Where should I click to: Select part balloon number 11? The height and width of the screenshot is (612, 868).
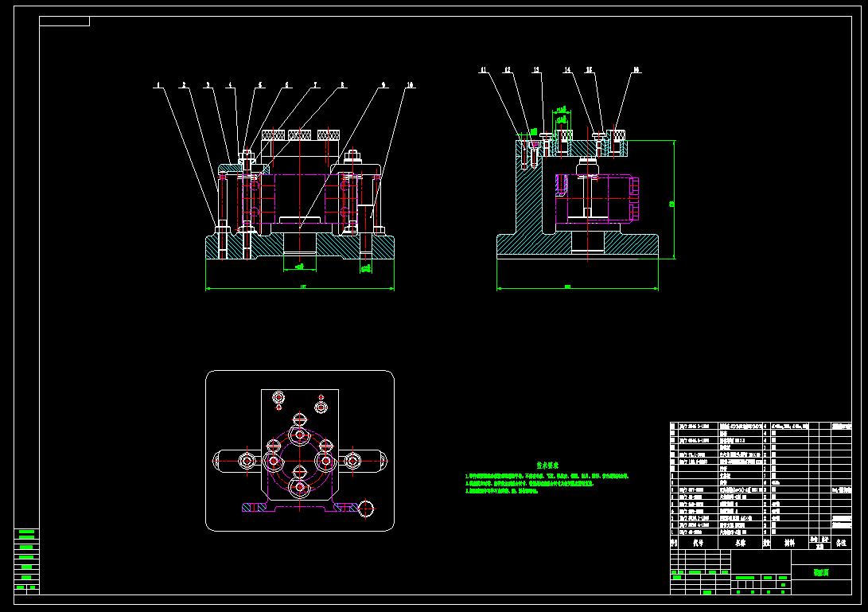483,70
